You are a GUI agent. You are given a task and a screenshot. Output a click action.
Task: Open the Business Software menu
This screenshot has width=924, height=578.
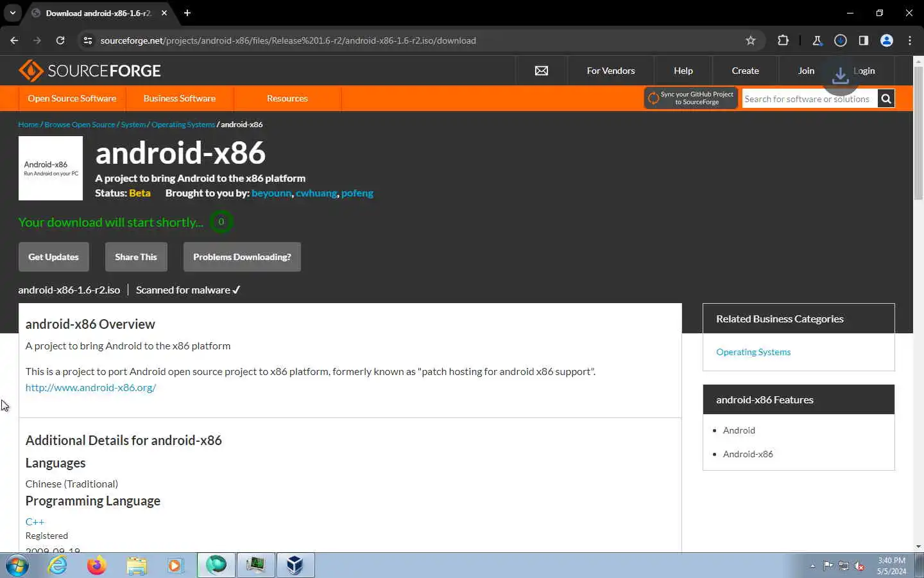180,98
